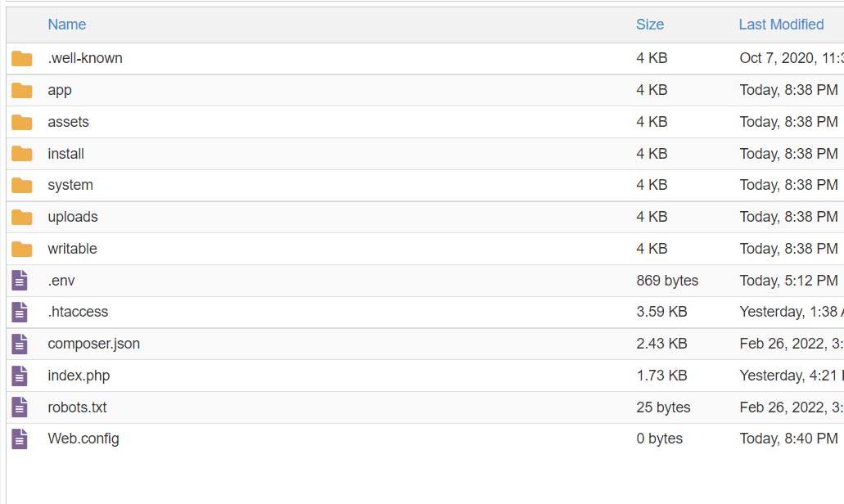This screenshot has width=844, height=504.
Task: Click the 869 bytes size of .env
Action: coord(667,281)
